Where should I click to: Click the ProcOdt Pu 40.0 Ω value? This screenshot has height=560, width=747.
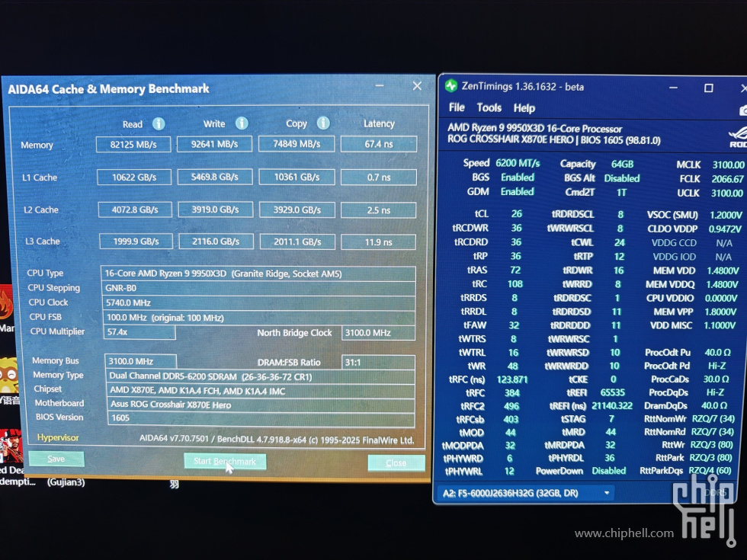(x=717, y=353)
